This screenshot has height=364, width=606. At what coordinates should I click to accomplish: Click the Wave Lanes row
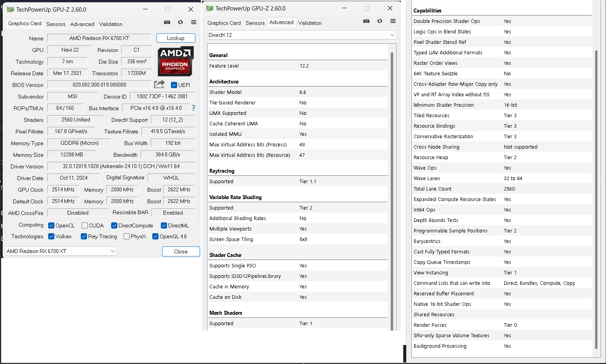pos(502,178)
